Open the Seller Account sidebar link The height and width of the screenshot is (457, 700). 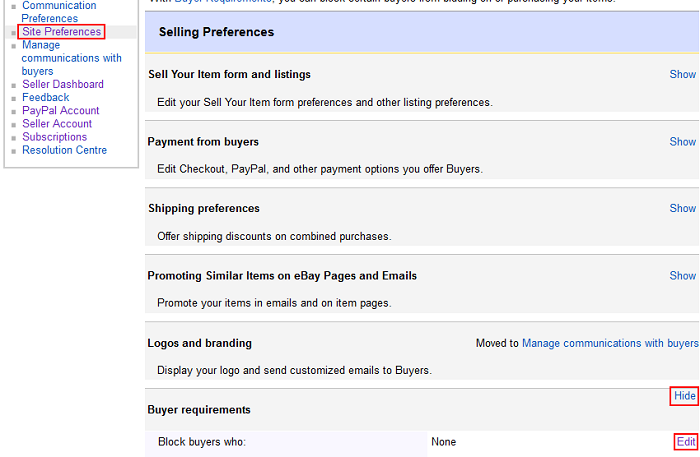57,124
